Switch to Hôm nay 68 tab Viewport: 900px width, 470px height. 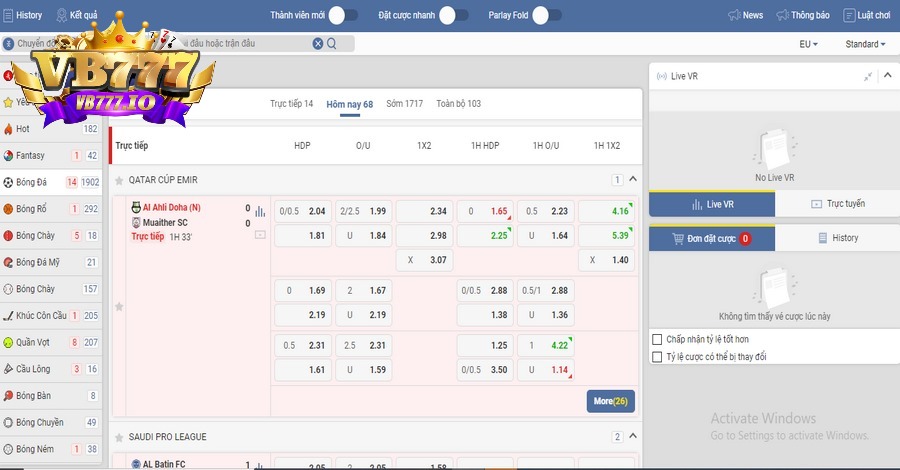[x=350, y=104]
